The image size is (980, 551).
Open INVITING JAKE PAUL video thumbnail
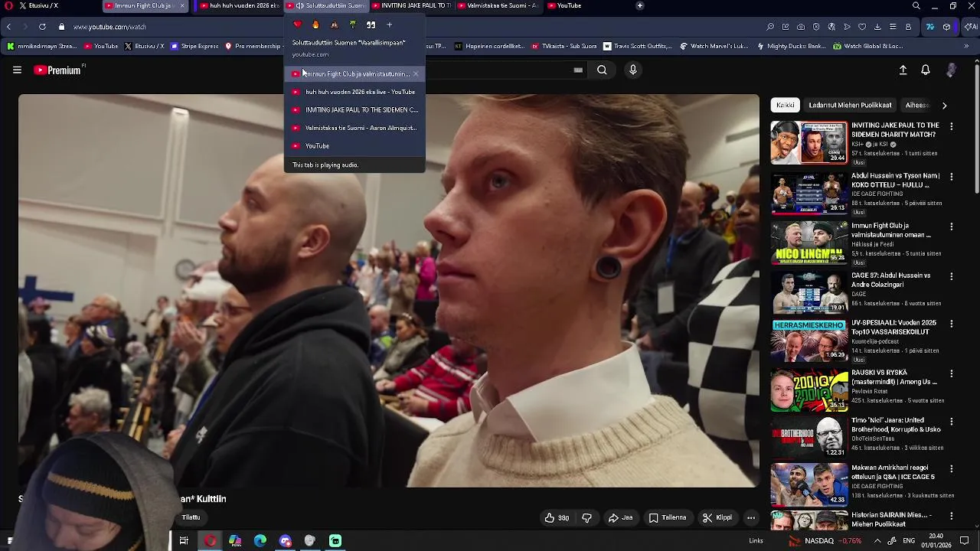[809, 142]
